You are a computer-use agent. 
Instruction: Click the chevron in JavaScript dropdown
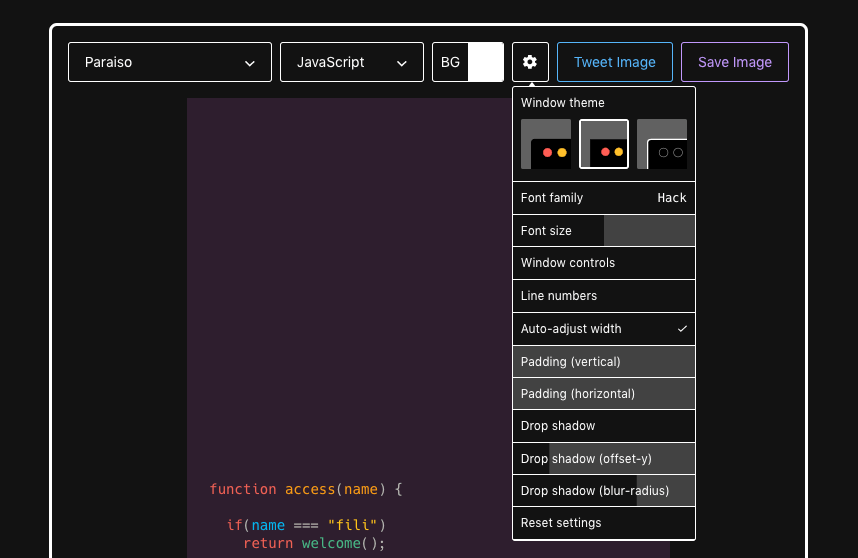tap(402, 63)
